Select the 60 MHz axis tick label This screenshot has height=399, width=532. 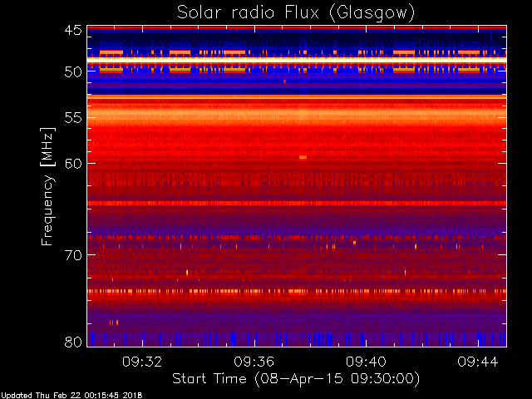pyautogui.click(x=73, y=164)
